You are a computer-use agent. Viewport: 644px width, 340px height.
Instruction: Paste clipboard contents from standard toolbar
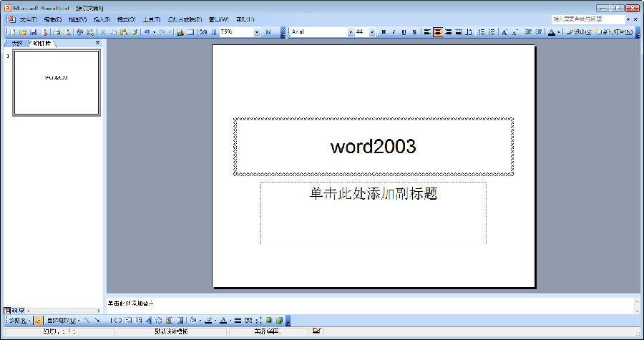click(x=123, y=32)
